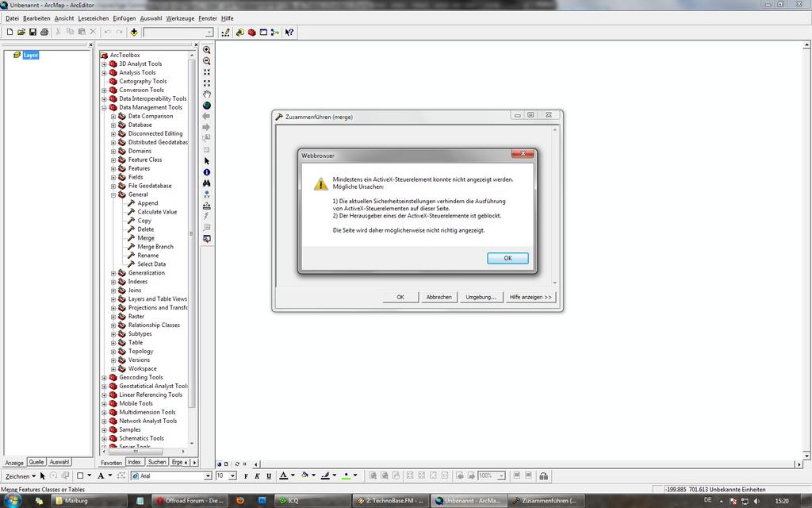Click the Fixed Zoom Out tool

pos(207,83)
